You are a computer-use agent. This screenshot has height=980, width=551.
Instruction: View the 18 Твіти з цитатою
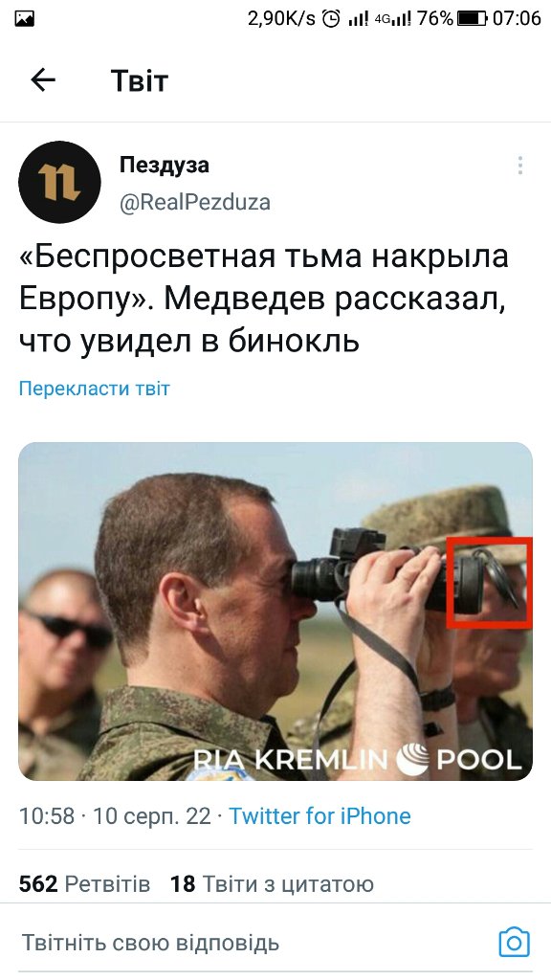point(272,883)
